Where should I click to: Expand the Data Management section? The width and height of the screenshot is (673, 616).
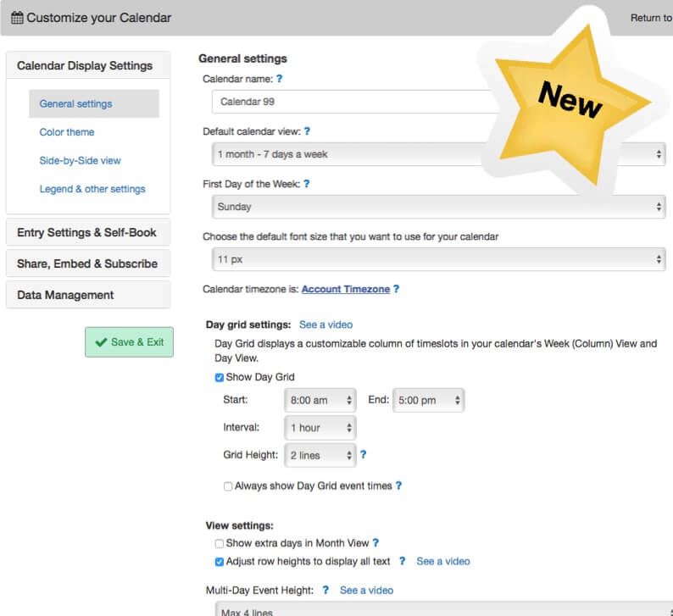point(88,295)
